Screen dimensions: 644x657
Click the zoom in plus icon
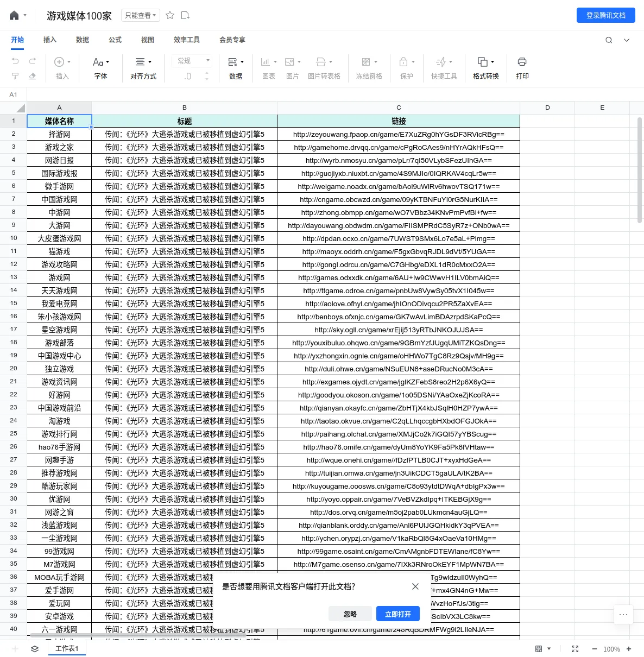(x=629, y=649)
